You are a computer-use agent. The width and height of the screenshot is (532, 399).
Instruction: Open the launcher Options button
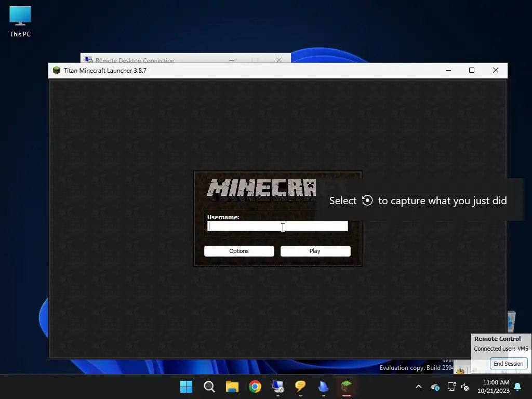tap(239, 251)
